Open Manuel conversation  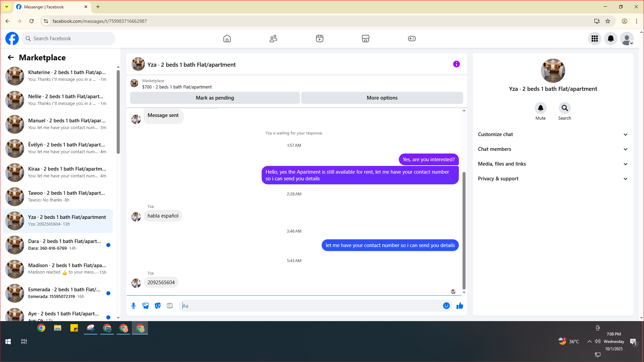58,124
